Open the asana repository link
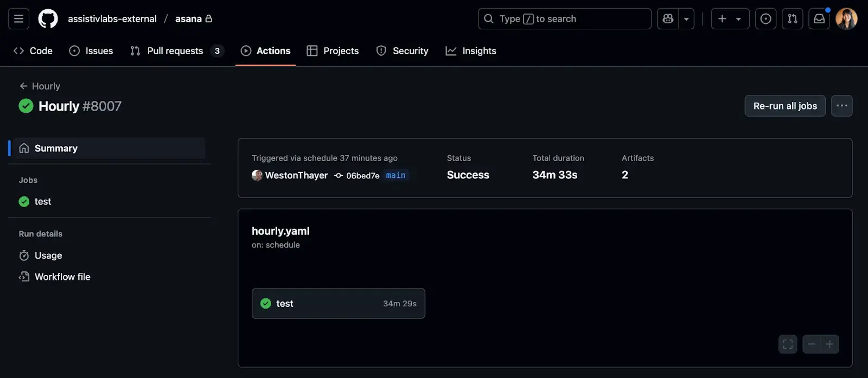The width and height of the screenshot is (868, 378). point(188,19)
